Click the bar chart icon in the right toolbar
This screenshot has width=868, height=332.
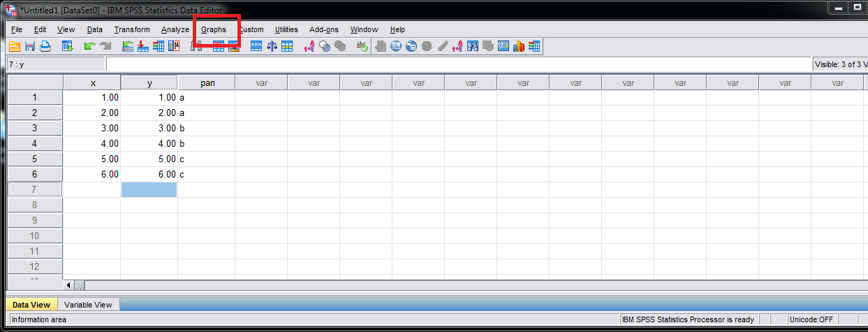tap(519, 47)
